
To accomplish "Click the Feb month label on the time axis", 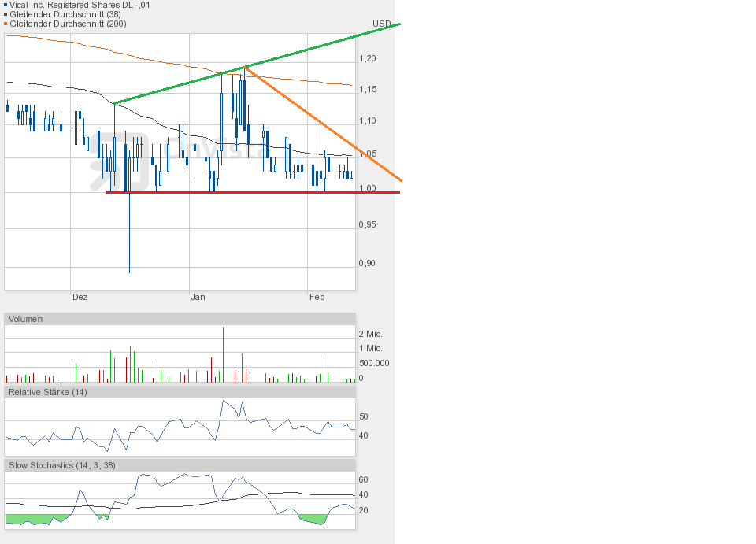I will [x=317, y=297].
